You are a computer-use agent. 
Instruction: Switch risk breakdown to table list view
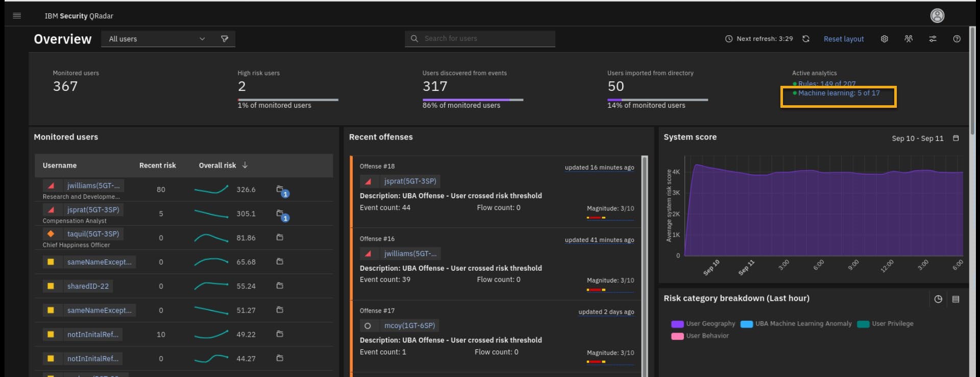956,299
